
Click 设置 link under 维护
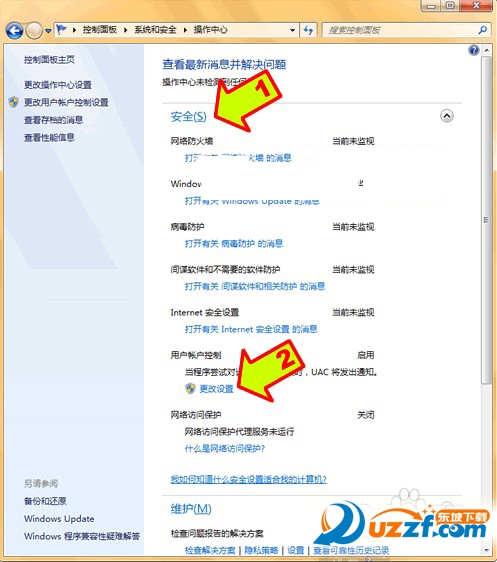(296, 550)
